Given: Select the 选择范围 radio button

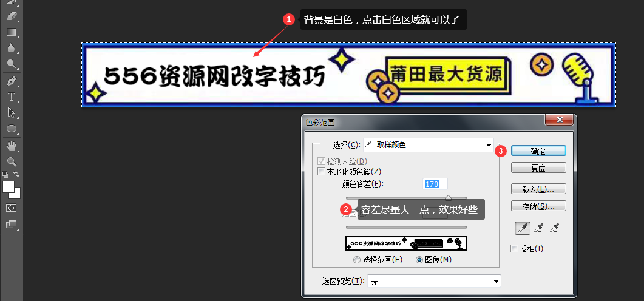Looking at the screenshot, I should [357, 260].
